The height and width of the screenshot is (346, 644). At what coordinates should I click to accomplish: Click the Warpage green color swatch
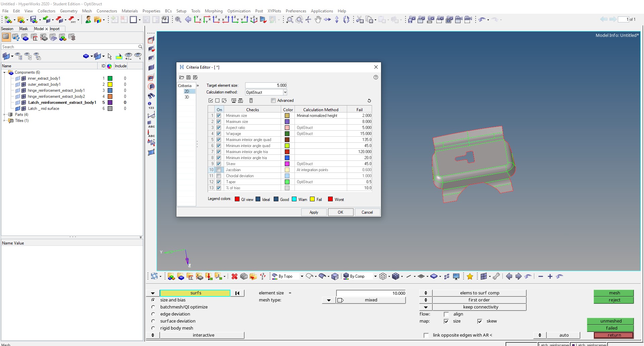click(x=287, y=134)
